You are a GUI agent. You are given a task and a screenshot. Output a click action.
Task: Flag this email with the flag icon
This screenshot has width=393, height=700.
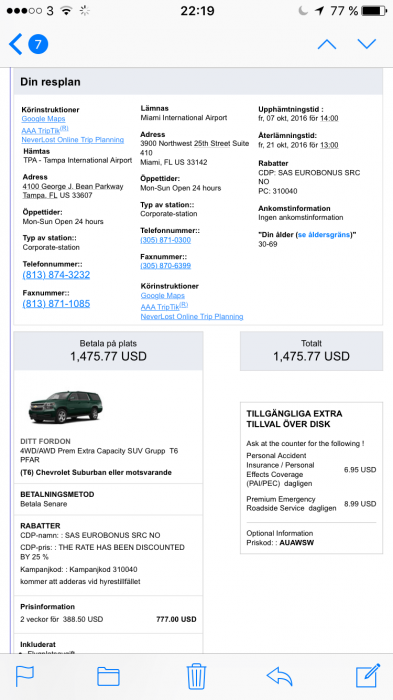pos(25,676)
